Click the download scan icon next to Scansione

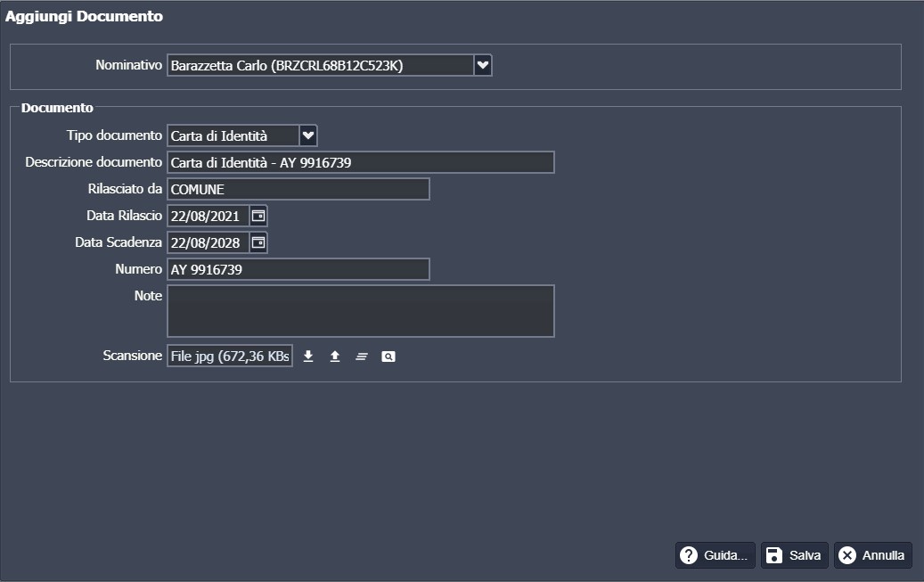308,357
